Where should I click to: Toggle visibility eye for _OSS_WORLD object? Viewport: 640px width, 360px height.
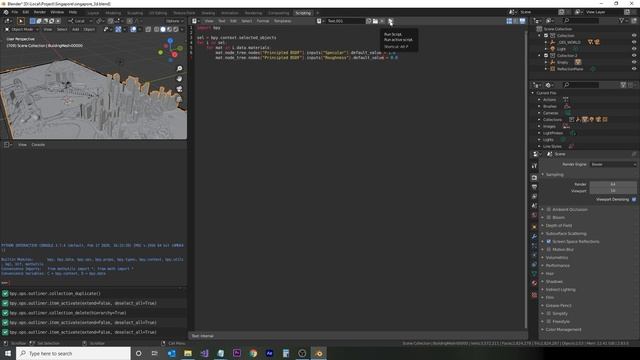(634, 42)
